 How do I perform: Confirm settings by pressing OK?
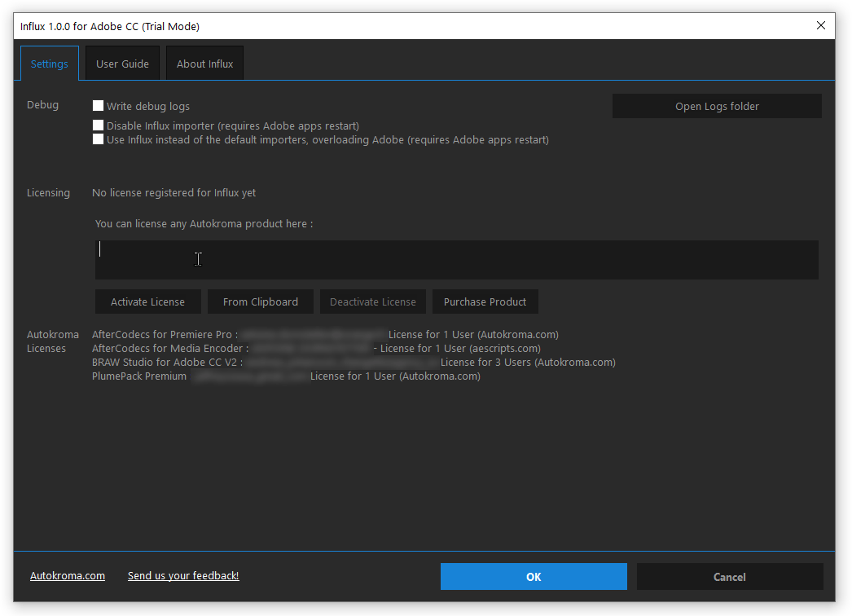tap(533, 576)
